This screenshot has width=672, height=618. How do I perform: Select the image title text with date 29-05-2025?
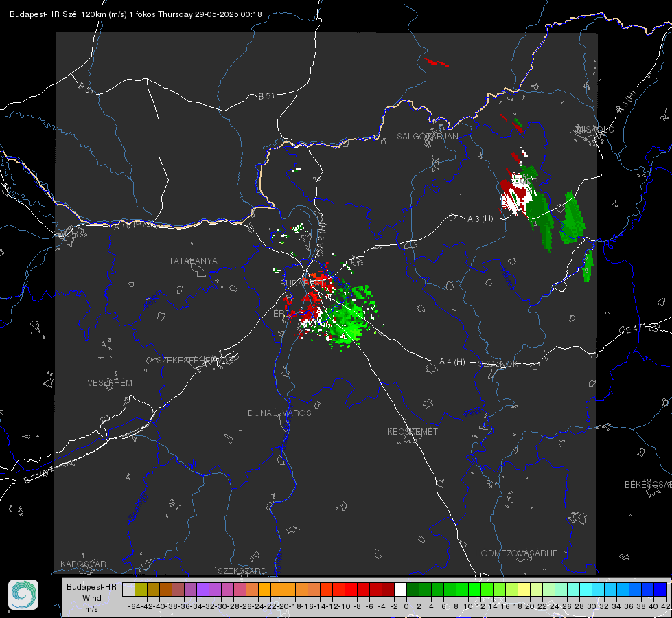[135, 14]
